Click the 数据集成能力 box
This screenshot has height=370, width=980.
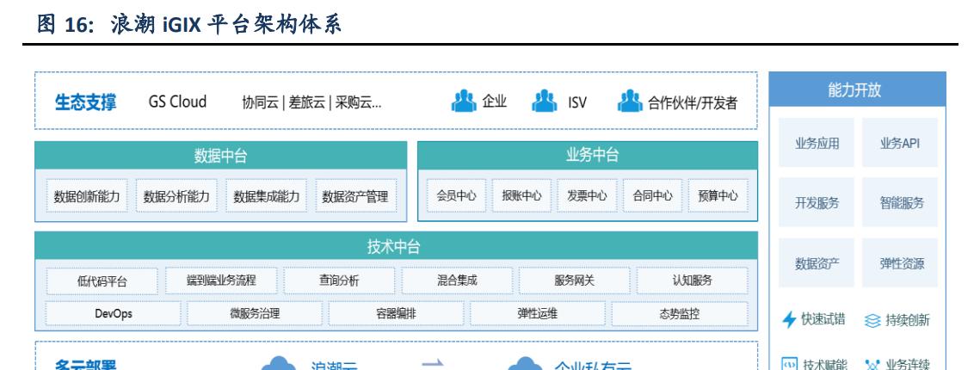(x=266, y=196)
